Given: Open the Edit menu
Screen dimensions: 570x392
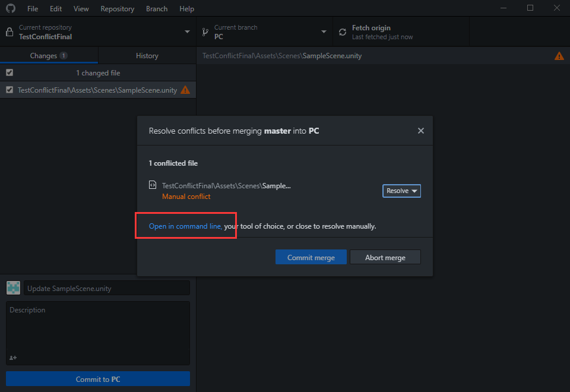Looking at the screenshot, I should tap(56, 9).
